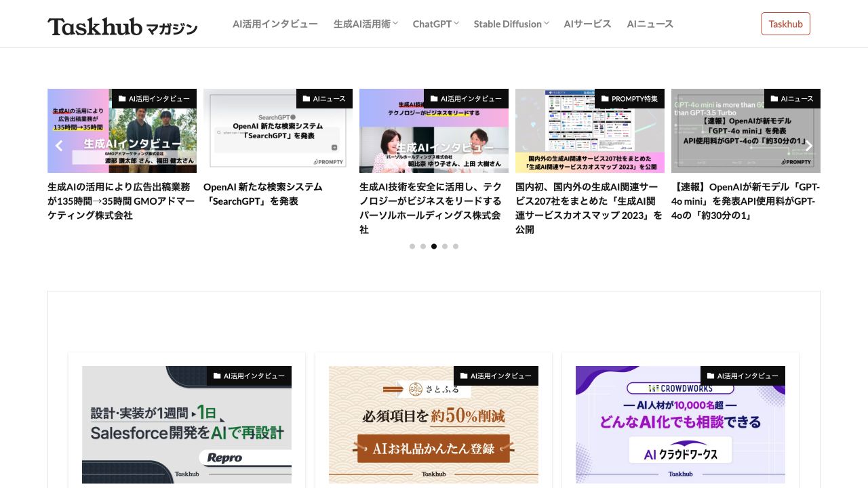Click AIニュース tag on SearchGPT slide

pyautogui.click(x=324, y=98)
